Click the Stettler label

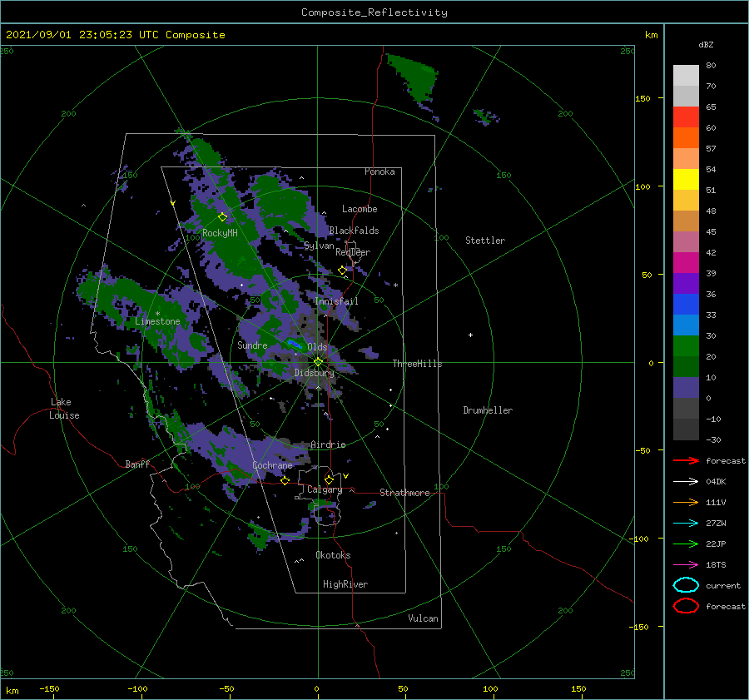(x=485, y=241)
